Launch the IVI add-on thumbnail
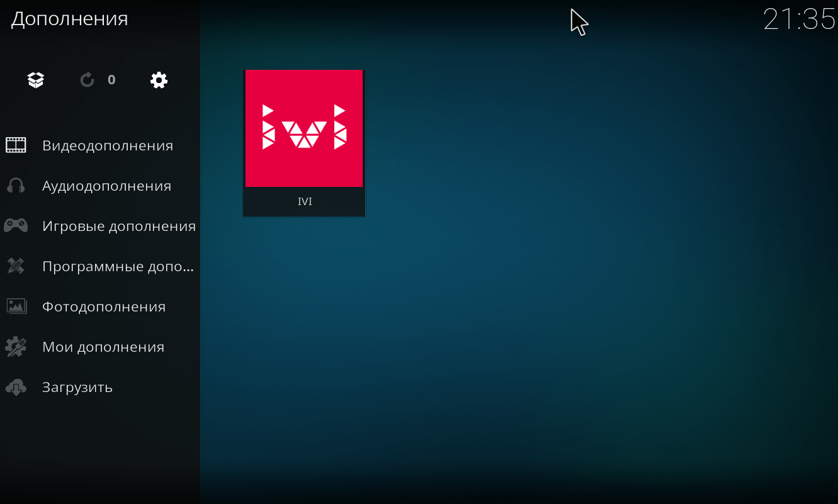The width and height of the screenshot is (838, 504). [304, 128]
